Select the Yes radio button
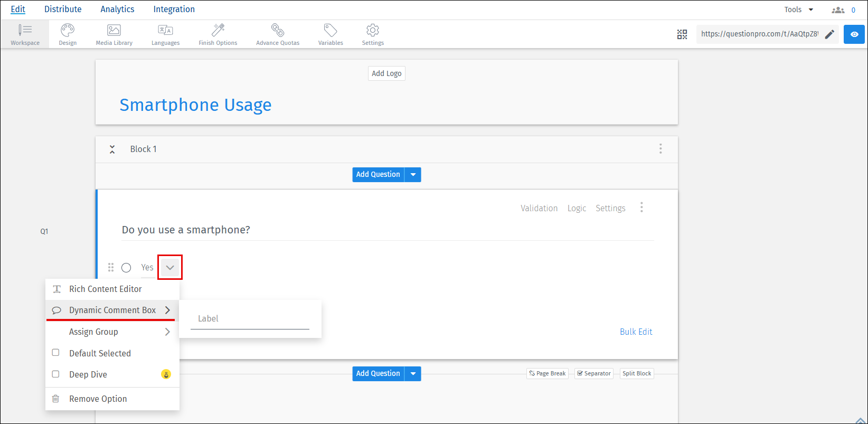868x424 pixels. click(x=126, y=268)
